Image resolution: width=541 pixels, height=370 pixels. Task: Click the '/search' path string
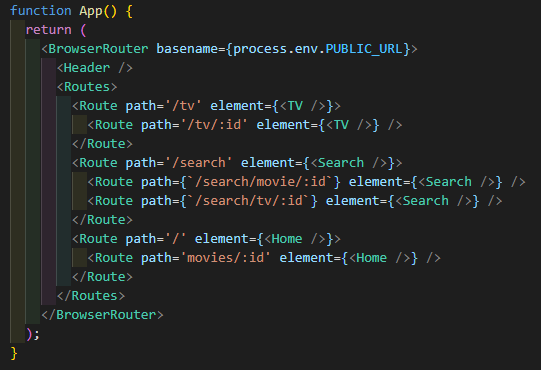coord(199,163)
